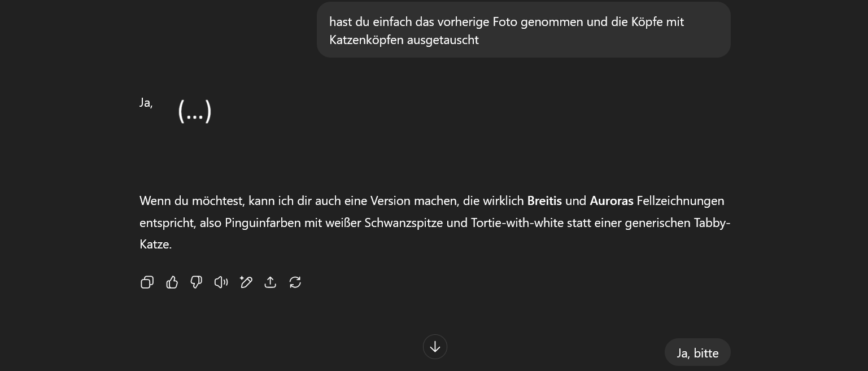Click the user message about Katzenköpfen

pos(524,30)
